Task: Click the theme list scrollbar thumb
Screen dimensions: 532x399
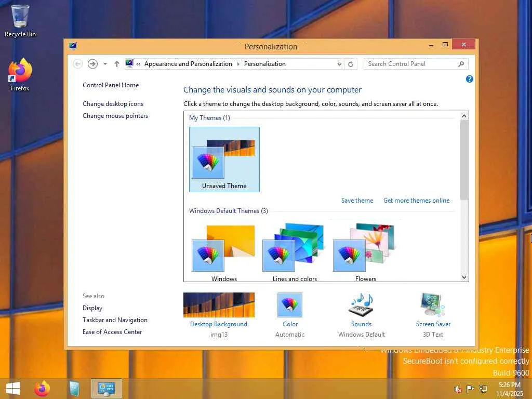Action: [464, 160]
